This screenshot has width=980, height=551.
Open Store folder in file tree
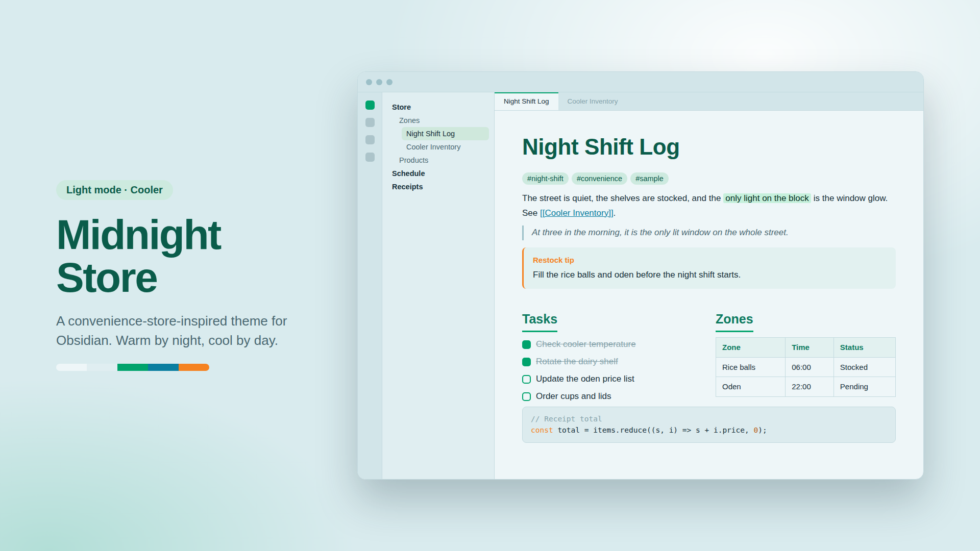[401, 107]
